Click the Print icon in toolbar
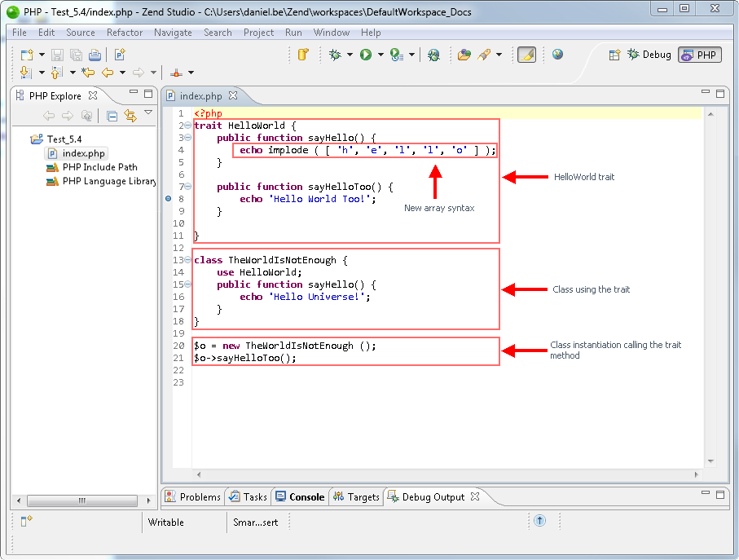The height and width of the screenshot is (560, 739). click(x=95, y=55)
